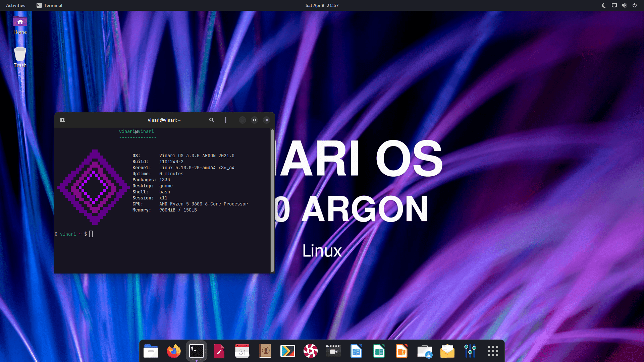Click the 'vinari@vinari' header in terminal
The height and width of the screenshot is (362, 644).
point(137,131)
